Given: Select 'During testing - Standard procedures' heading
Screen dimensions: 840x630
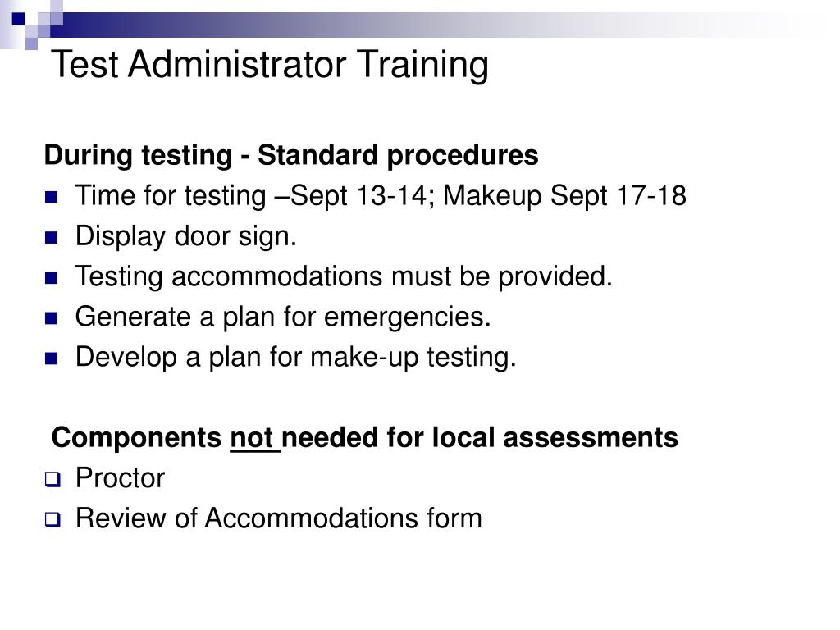Looking at the screenshot, I should tap(291, 155).
